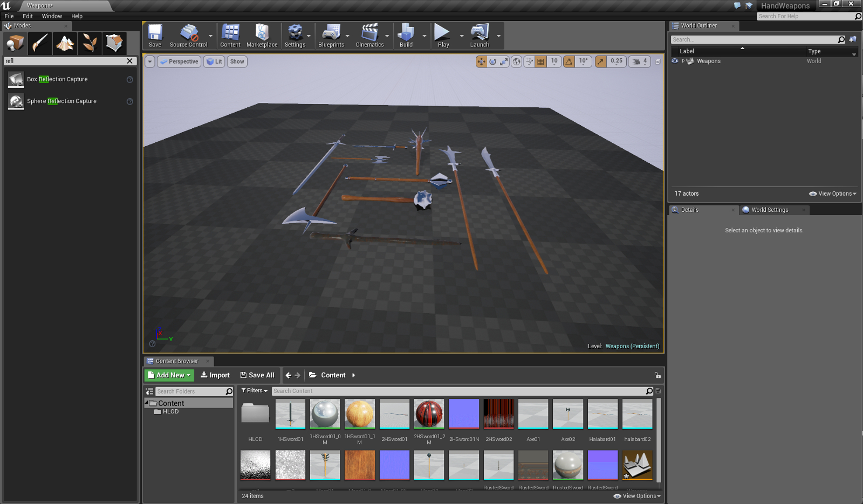Toggle rotation snapping in viewport
This screenshot has height=504, width=863.
coord(569,61)
